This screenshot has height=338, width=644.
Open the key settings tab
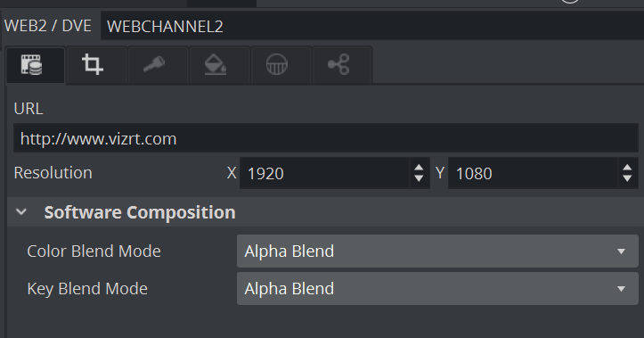pyautogui.click(x=159, y=65)
